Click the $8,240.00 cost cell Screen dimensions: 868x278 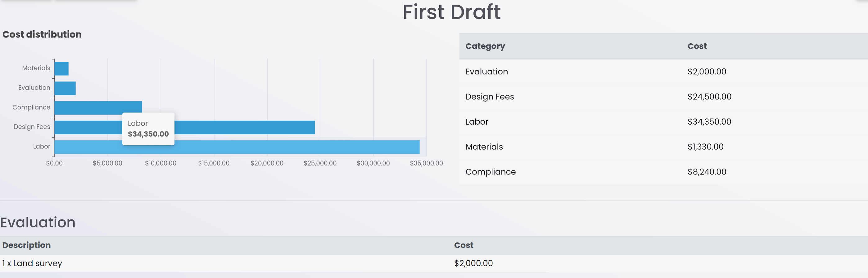pos(707,172)
